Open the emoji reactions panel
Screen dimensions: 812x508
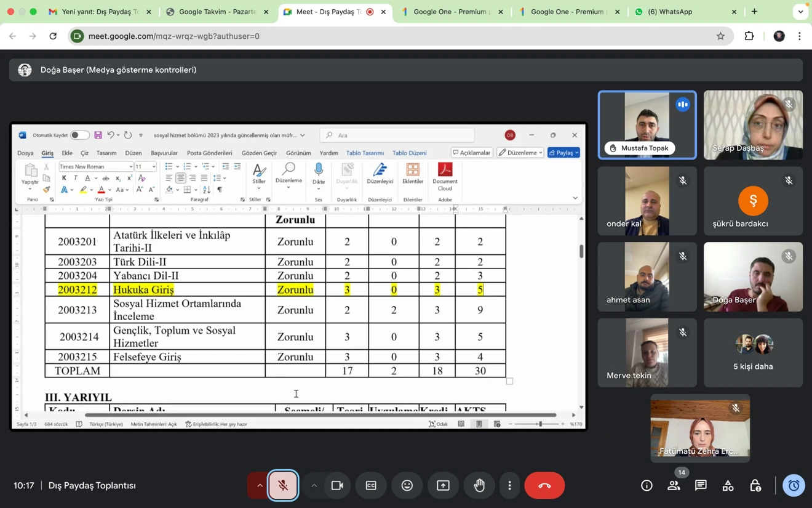407,485
